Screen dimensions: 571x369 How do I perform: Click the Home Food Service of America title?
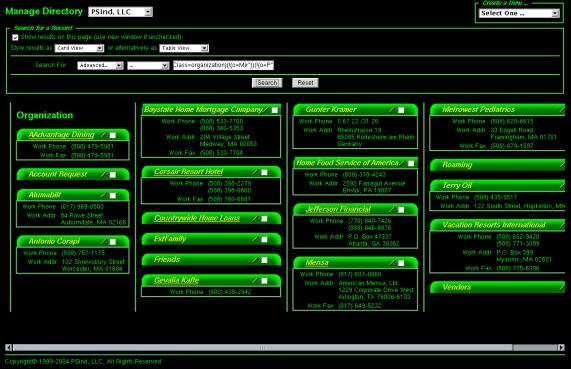(347, 163)
